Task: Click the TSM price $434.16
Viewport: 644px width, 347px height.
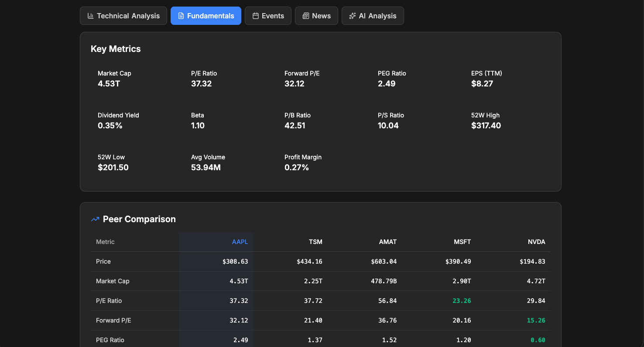Action: coord(309,261)
